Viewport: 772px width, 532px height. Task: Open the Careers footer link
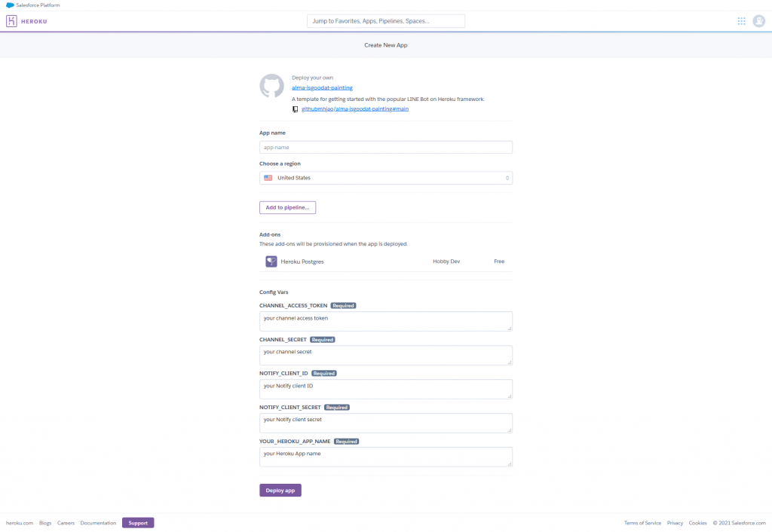[x=66, y=523]
